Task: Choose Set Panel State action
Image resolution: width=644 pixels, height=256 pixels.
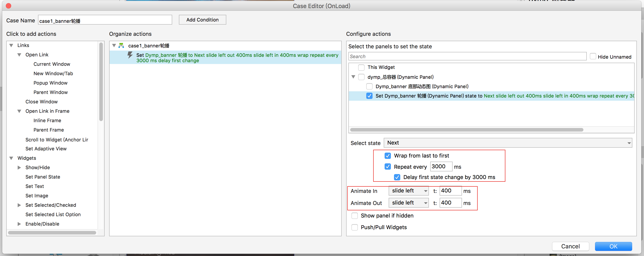Action: click(x=43, y=177)
